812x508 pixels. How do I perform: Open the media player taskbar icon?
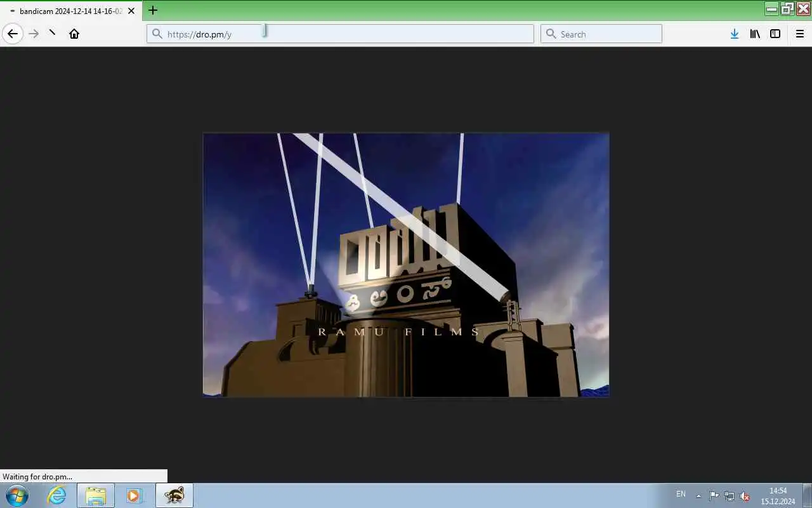134,495
